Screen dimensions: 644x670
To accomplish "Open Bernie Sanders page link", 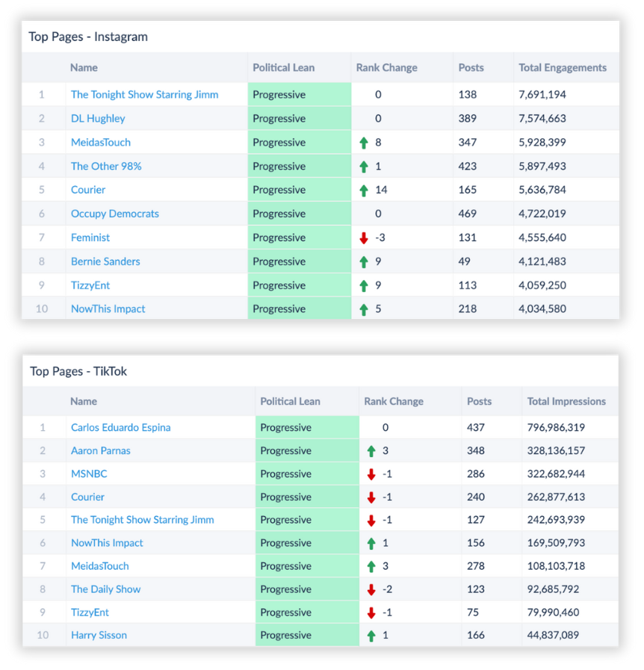I will pos(105,261).
